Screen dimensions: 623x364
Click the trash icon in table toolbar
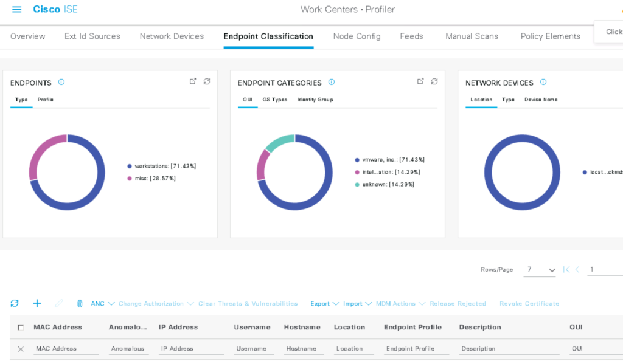[79, 303]
